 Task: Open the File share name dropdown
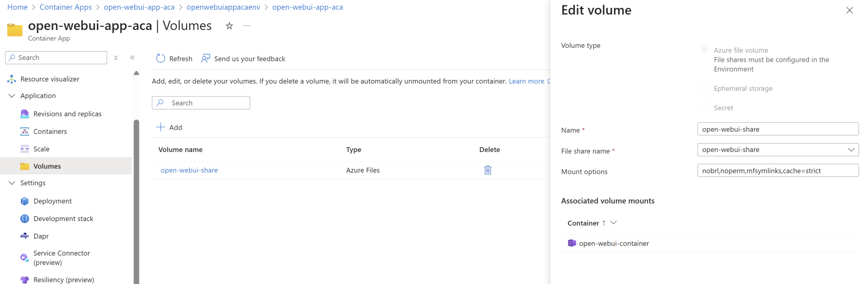pyautogui.click(x=777, y=150)
